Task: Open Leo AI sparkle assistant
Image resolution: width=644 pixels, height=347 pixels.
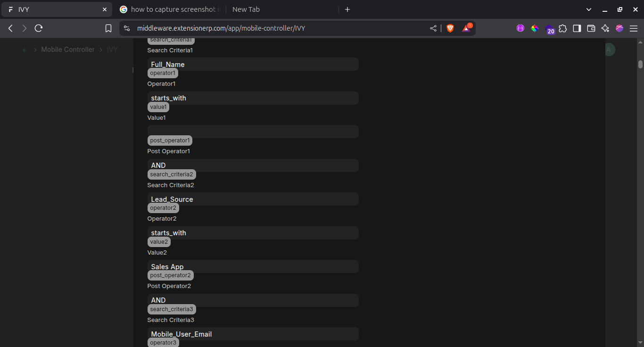Action: click(x=605, y=28)
